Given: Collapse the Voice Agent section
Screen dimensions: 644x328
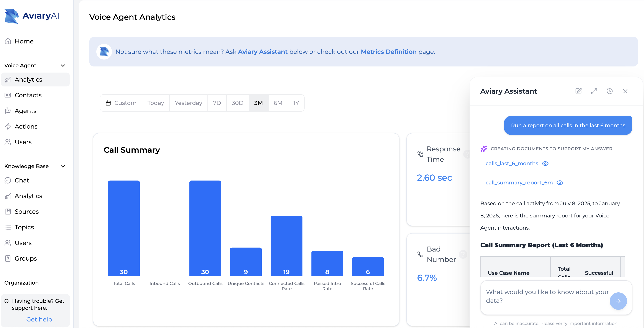Looking at the screenshot, I should coord(63,66).
